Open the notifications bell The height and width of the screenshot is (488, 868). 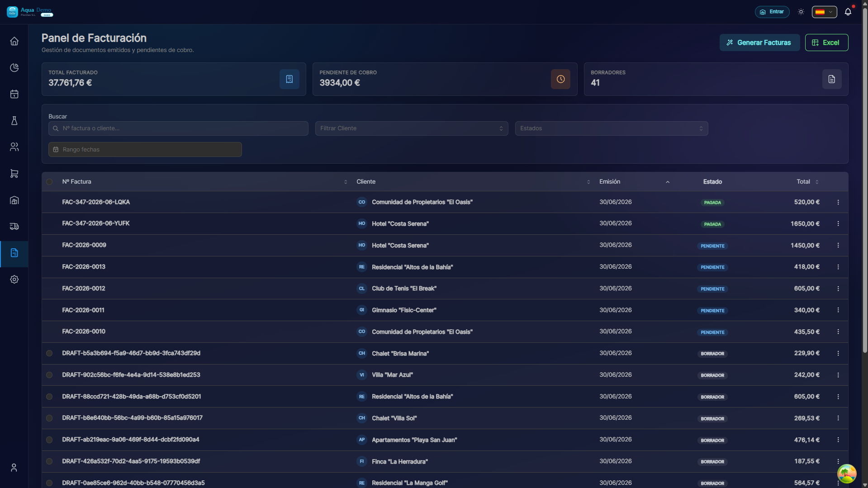click(x=848, y=12)
